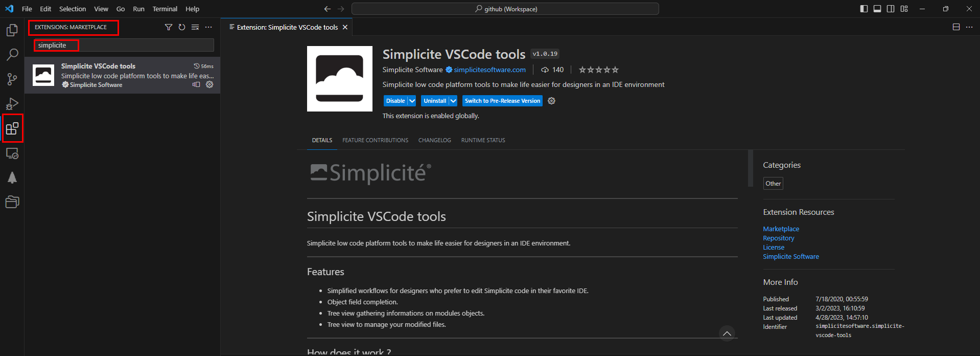Click manage gear on Simplicite list item
The image size is (980, 356).
[209, 84]
